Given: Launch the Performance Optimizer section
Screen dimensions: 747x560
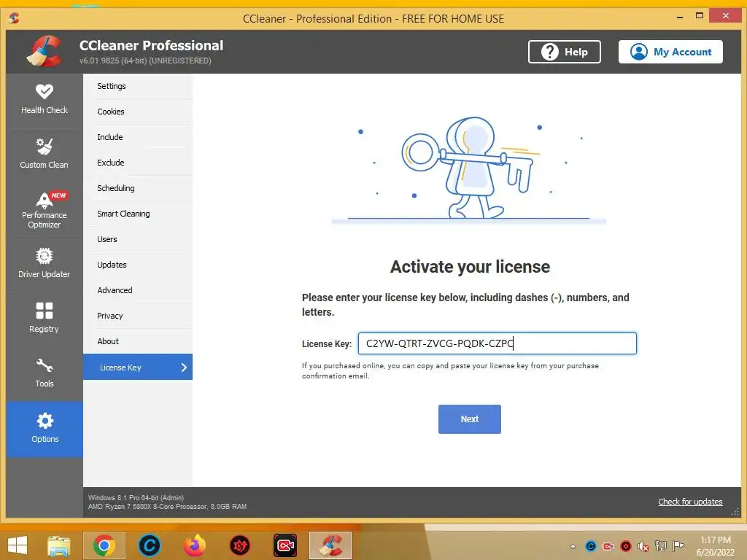Looking at the screenshot, I should [44, 210].
